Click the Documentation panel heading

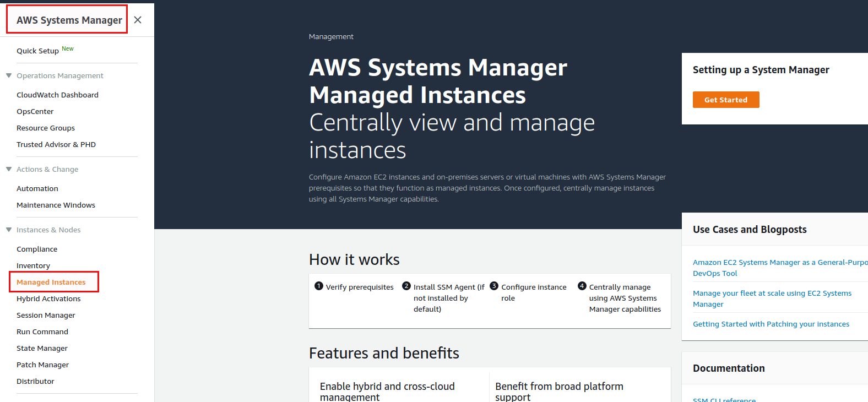click(729, 368)
